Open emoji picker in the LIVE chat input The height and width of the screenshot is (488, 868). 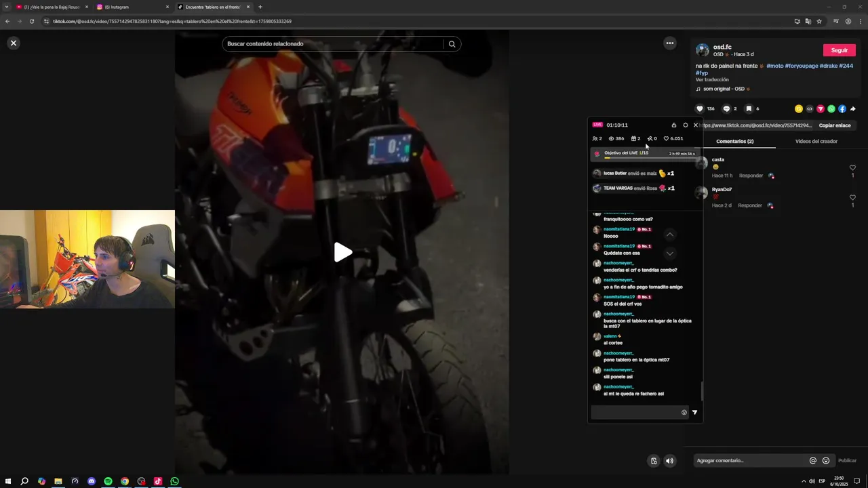684,412
